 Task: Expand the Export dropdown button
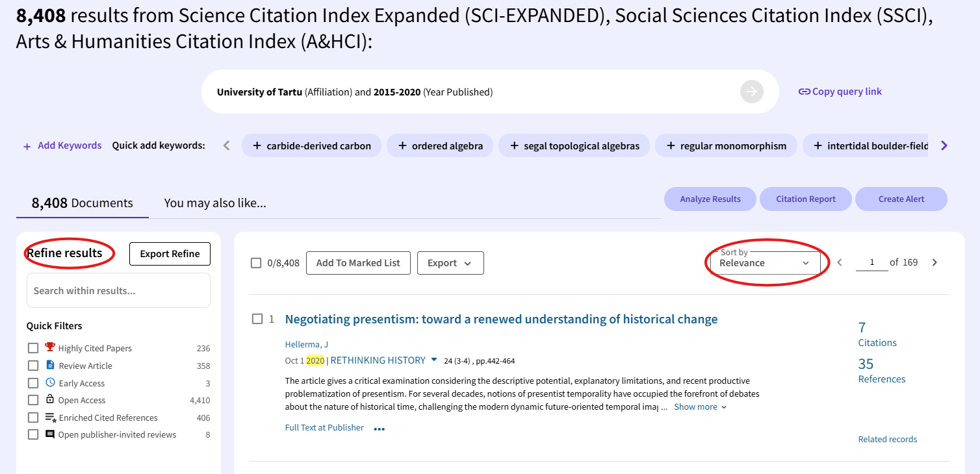point(450,263)
